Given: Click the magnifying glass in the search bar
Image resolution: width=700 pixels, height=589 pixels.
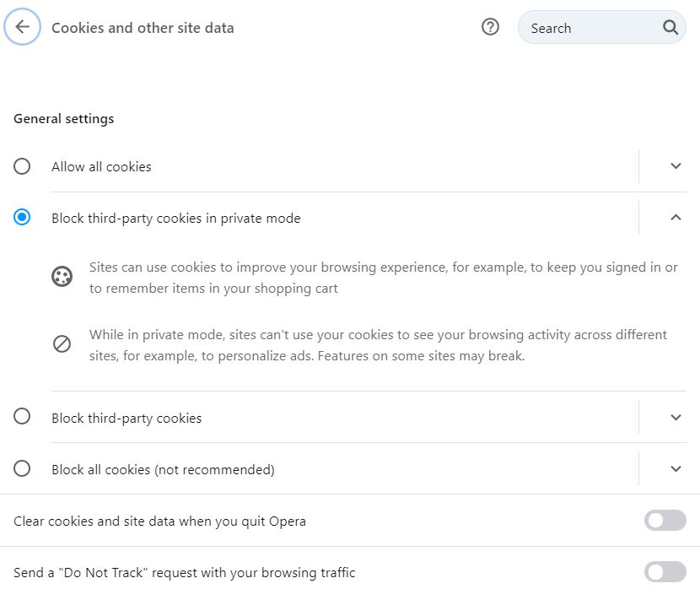Looking at the screenshot, I should click(670, 27).
